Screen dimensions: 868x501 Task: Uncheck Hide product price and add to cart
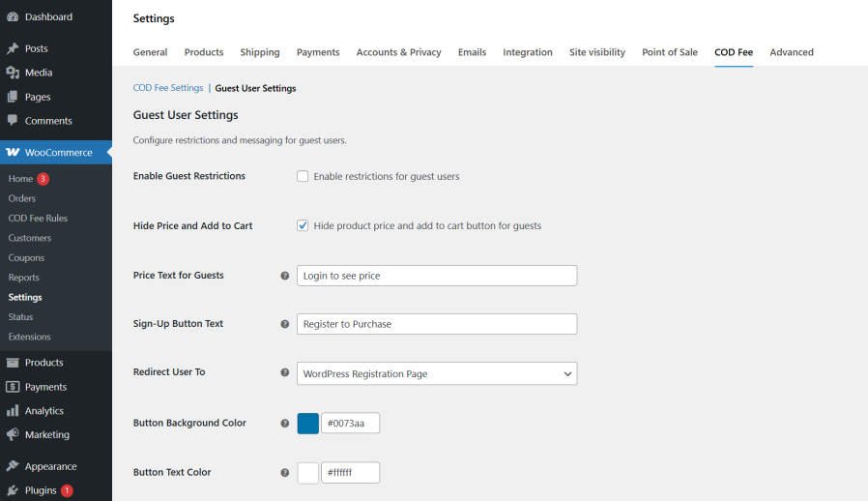(x=303, y=225)
